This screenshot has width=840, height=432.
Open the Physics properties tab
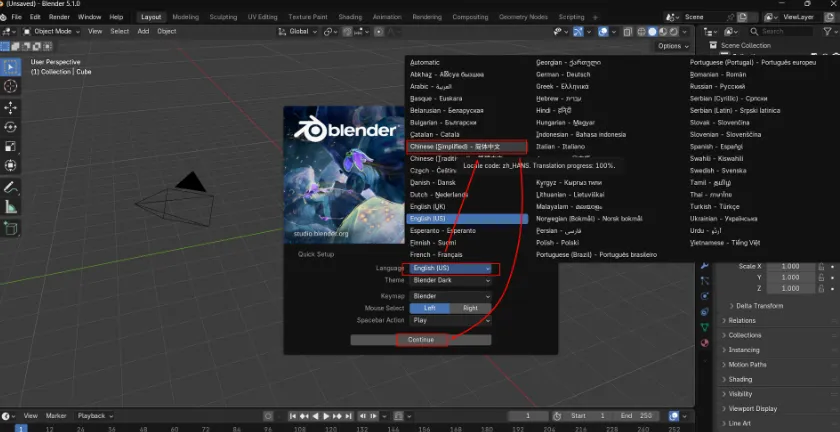[x=705, y=296]
